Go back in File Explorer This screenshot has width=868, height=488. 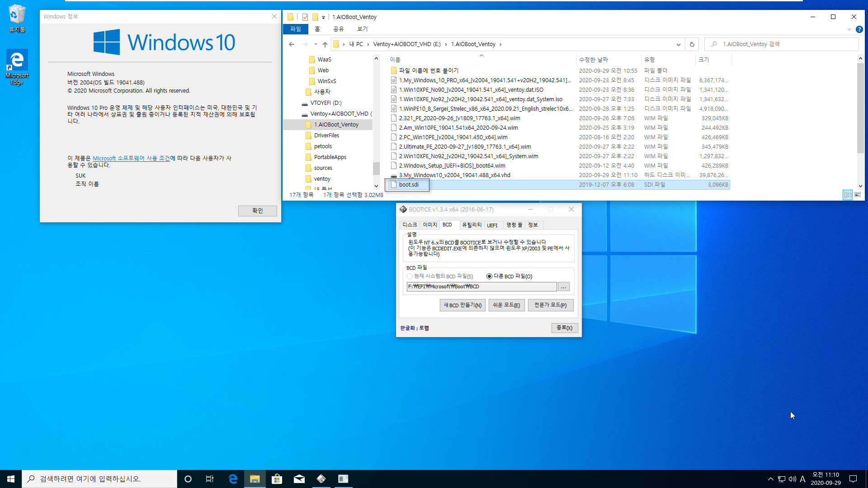pyautogui.click(x=292, y=44)
